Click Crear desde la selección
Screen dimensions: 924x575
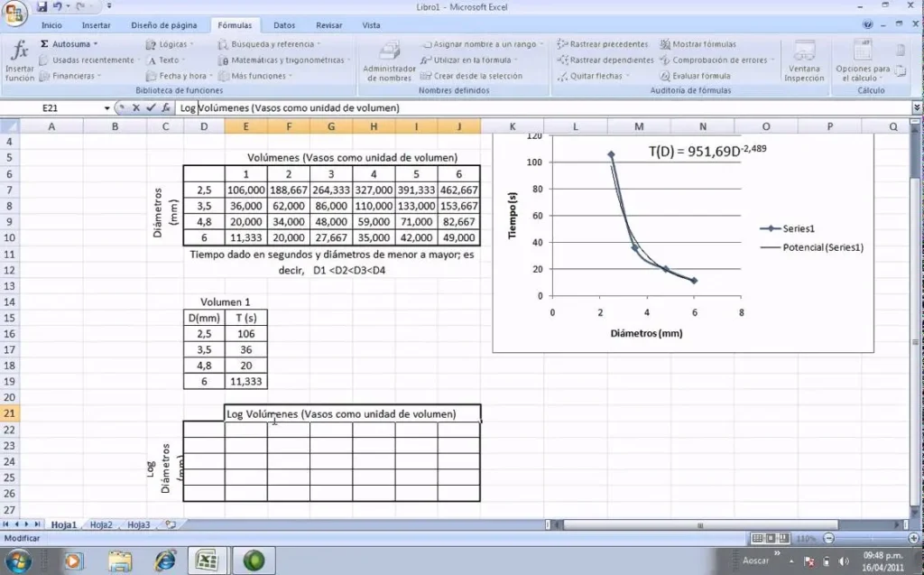pyautogui.click(x=476, y=77)
